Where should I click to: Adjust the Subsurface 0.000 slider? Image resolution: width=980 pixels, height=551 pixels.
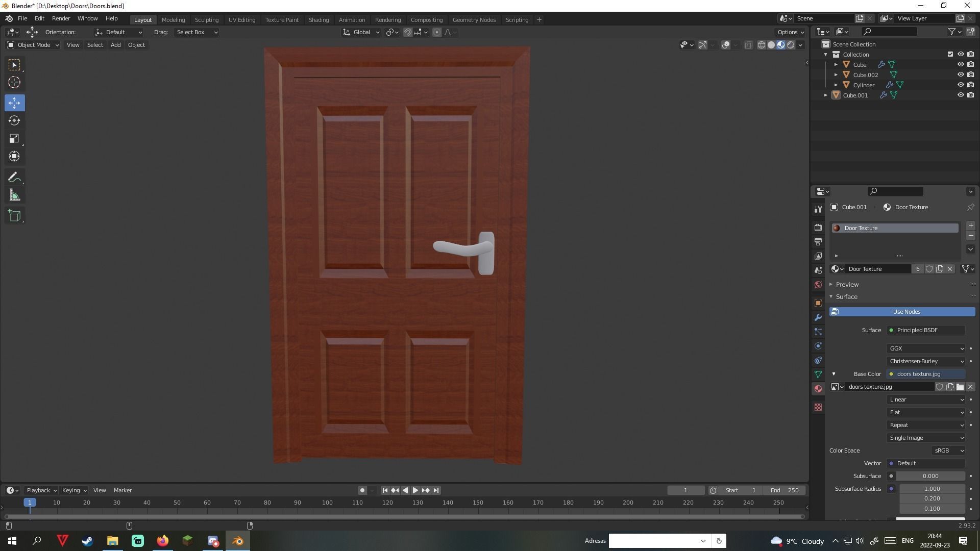(x=930, y=476)
